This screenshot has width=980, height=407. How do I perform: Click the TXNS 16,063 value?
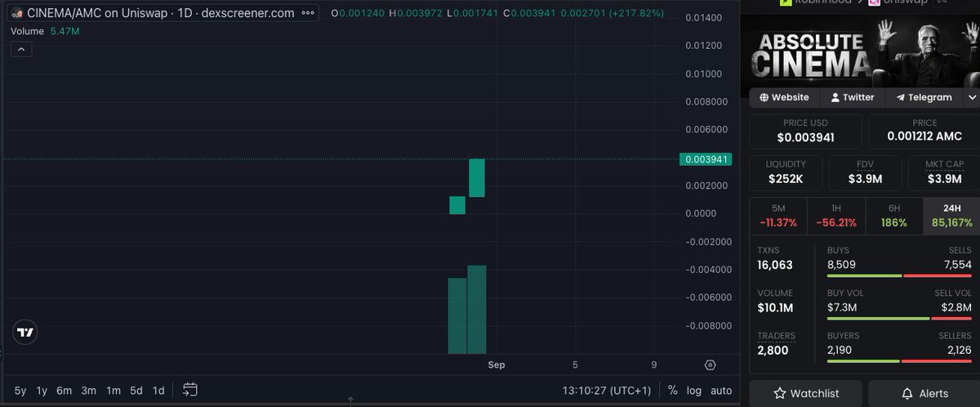[x=775, y=266]
